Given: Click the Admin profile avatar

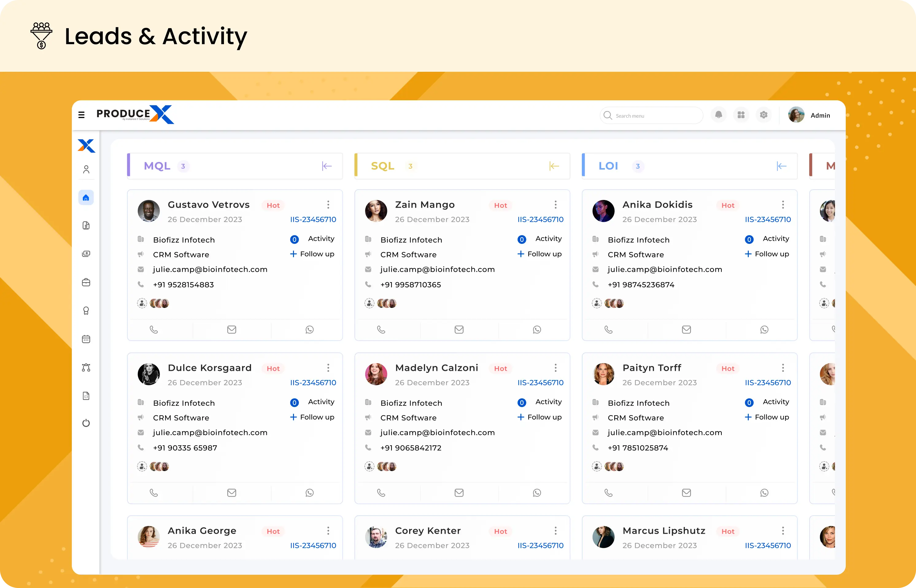Looking at the screenshot, I should point(796,115).
